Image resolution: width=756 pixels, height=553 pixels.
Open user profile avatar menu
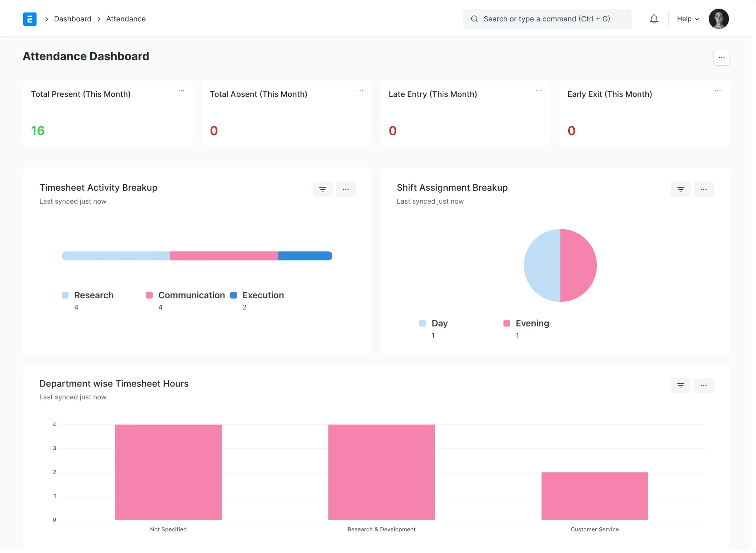(x=718, y=19)
